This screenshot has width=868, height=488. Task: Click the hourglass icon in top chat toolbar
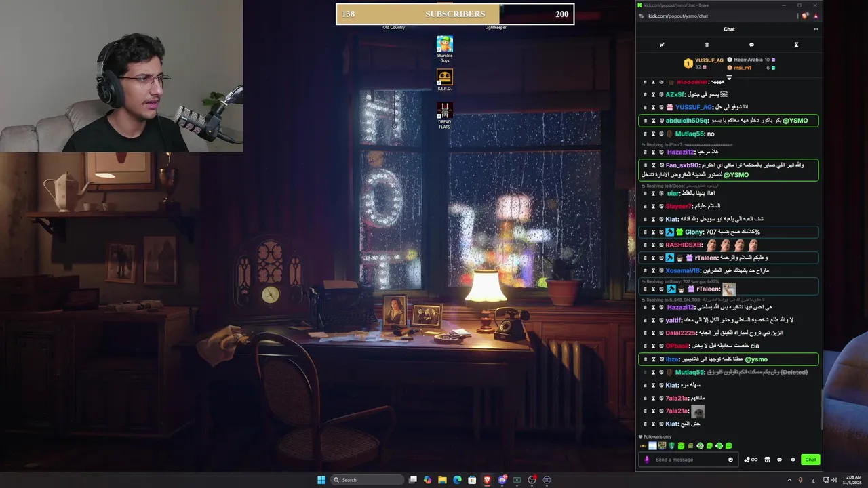pos(796,45)
